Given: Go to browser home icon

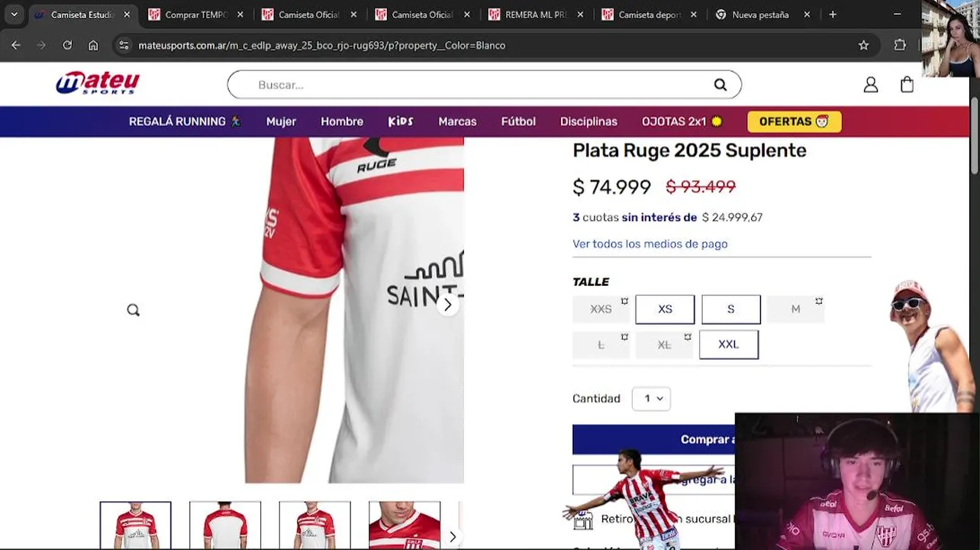Looking at the screenshot, I should pyautogui.click(x=93, y=45).
